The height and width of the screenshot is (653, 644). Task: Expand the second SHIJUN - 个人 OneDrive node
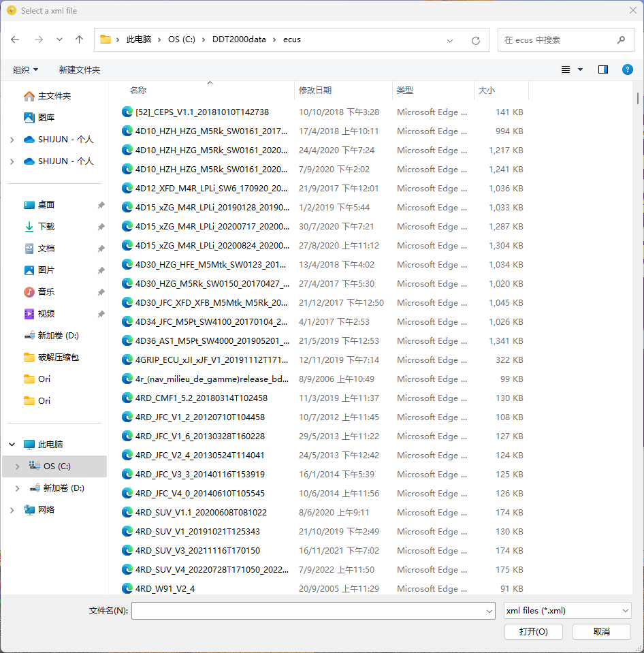click(12, 161)
